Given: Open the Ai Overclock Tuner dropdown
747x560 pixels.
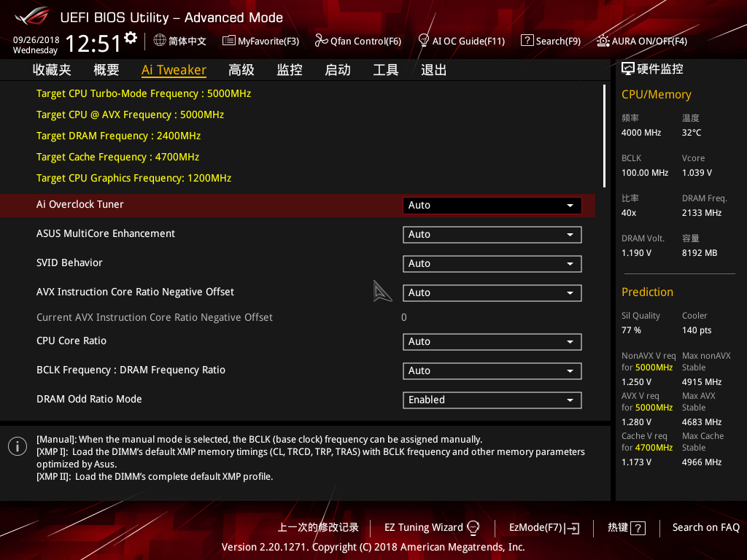Looking at the screenshot, I should pos(492,205).
